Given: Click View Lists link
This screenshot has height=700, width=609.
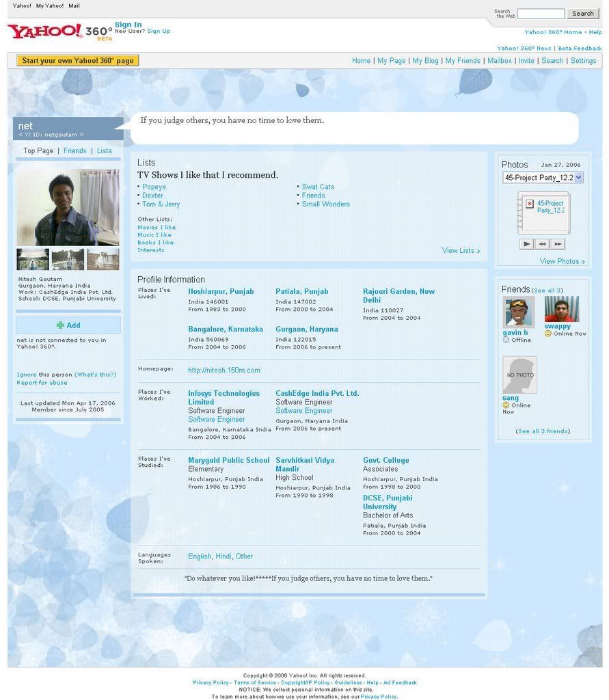Looking at the screenshot, I should point(461,250).
